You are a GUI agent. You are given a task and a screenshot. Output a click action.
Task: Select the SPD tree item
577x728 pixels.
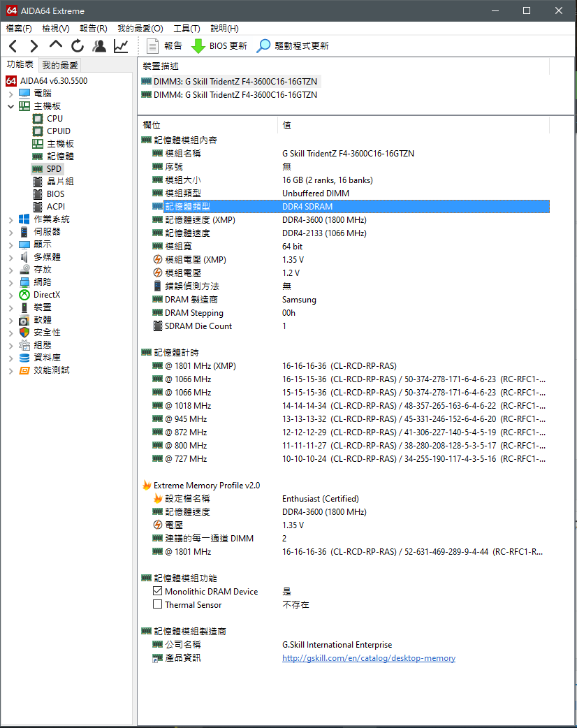tap(54, 168)
